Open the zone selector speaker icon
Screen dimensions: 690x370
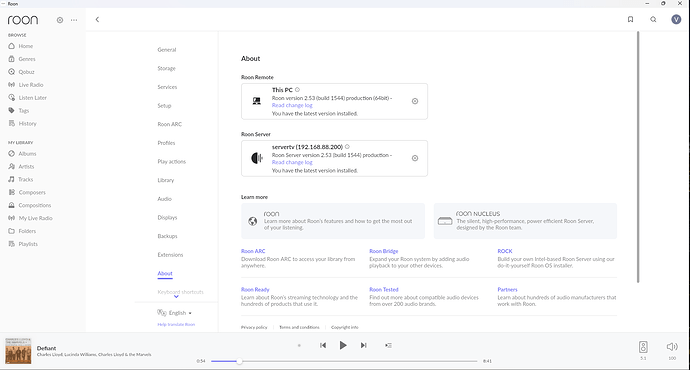643,347
